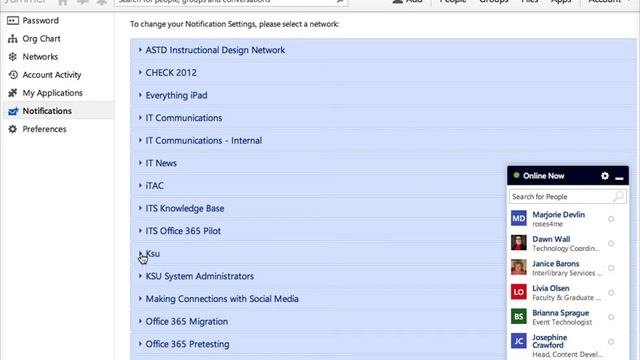Expand the ITS Office 365 Pilot arrow
This screenshot has height=360, width=640.
tap(140, 231)
